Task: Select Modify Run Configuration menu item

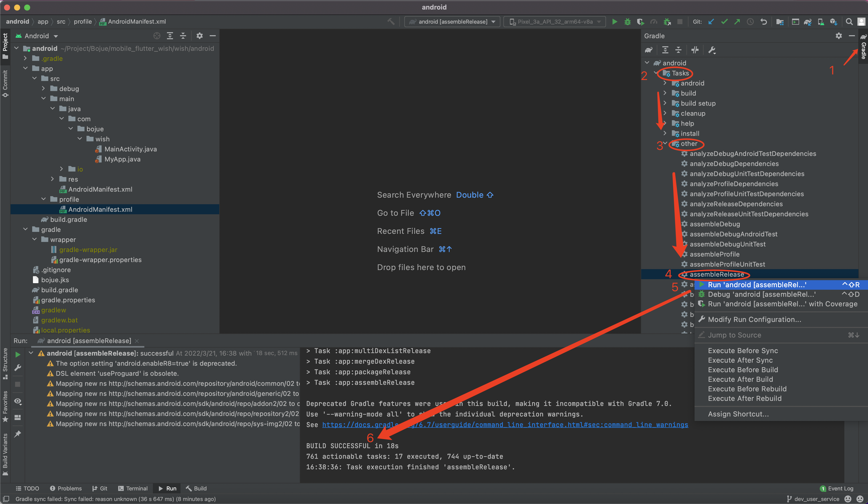Action: coord(780,320)
